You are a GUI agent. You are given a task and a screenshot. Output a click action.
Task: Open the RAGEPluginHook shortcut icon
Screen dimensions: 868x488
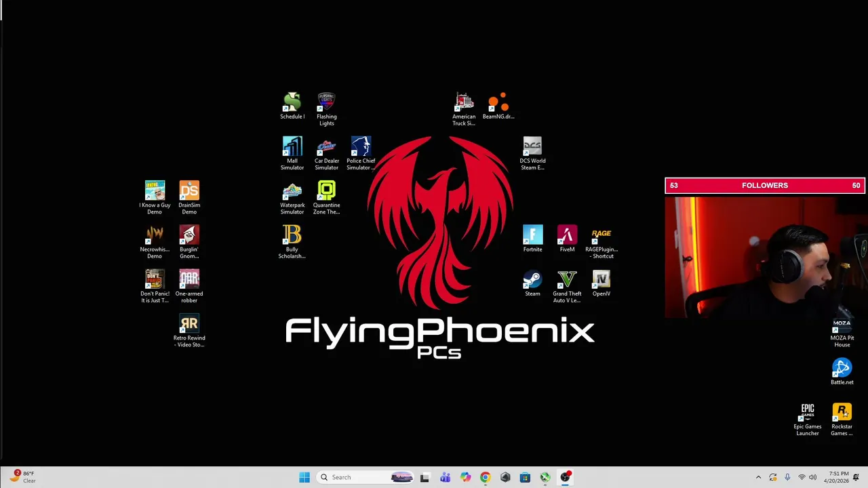tap(601, 242)
